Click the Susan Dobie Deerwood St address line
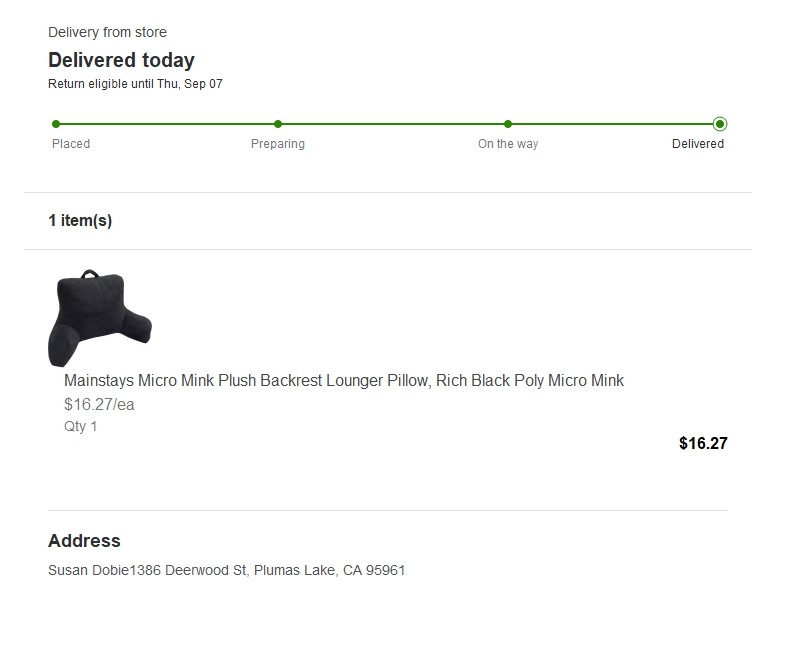The width and height of the screenshot is (800, 646). click(x=227, y=570)
